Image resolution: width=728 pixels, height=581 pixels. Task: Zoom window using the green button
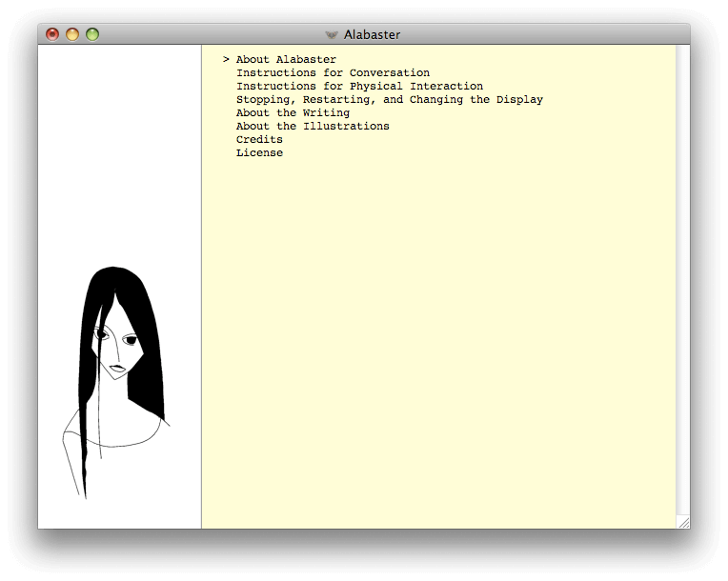[92, 34]
